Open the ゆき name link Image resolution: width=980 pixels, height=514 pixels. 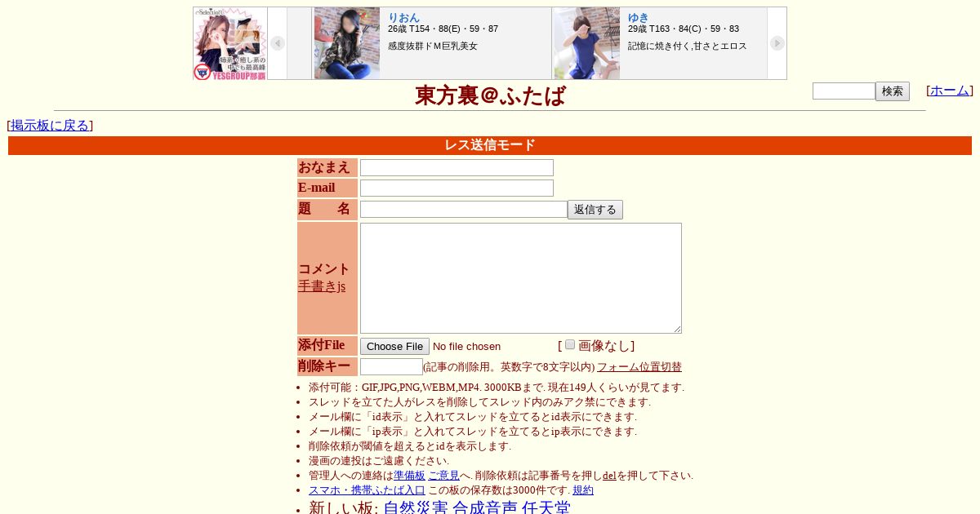pos(639,17)
